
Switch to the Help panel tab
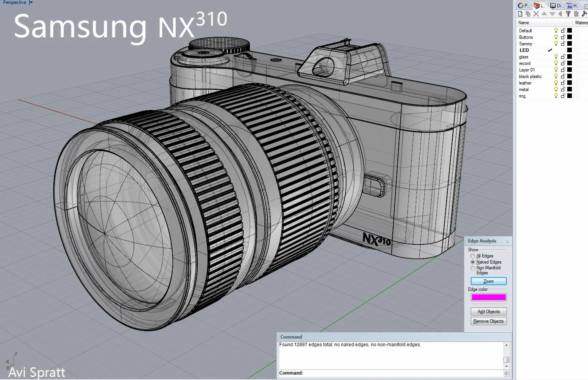point(573,5)
